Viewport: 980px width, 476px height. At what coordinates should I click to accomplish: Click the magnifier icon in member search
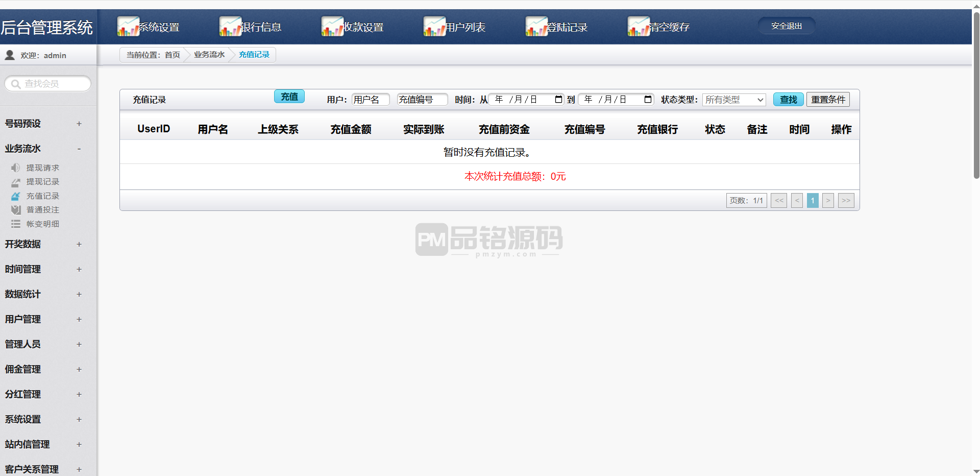point(16,84)
